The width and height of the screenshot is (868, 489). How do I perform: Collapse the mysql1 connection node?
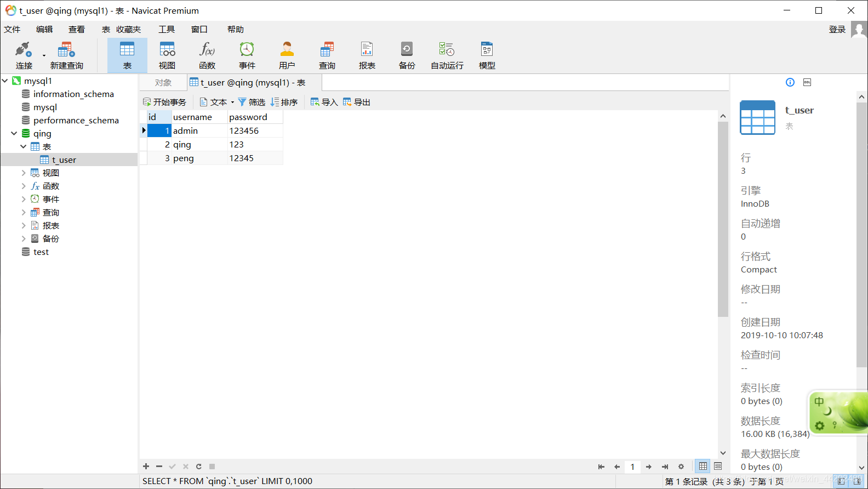click(x=5, y=81)
